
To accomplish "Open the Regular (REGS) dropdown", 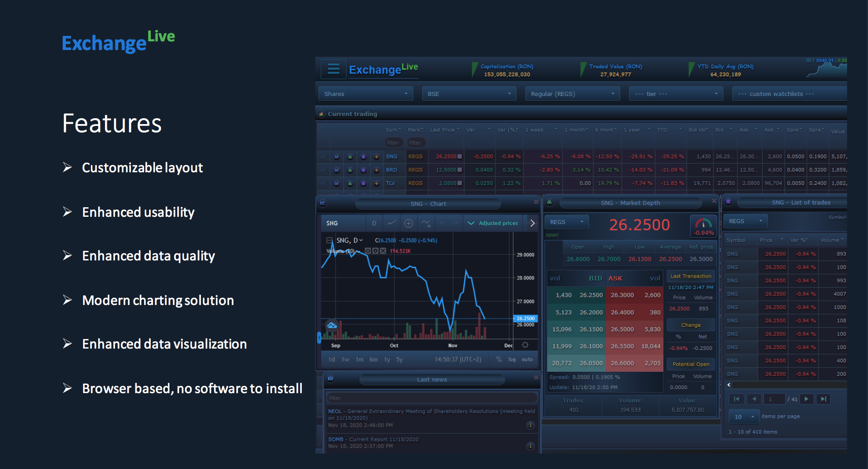I will click(573, 94).
